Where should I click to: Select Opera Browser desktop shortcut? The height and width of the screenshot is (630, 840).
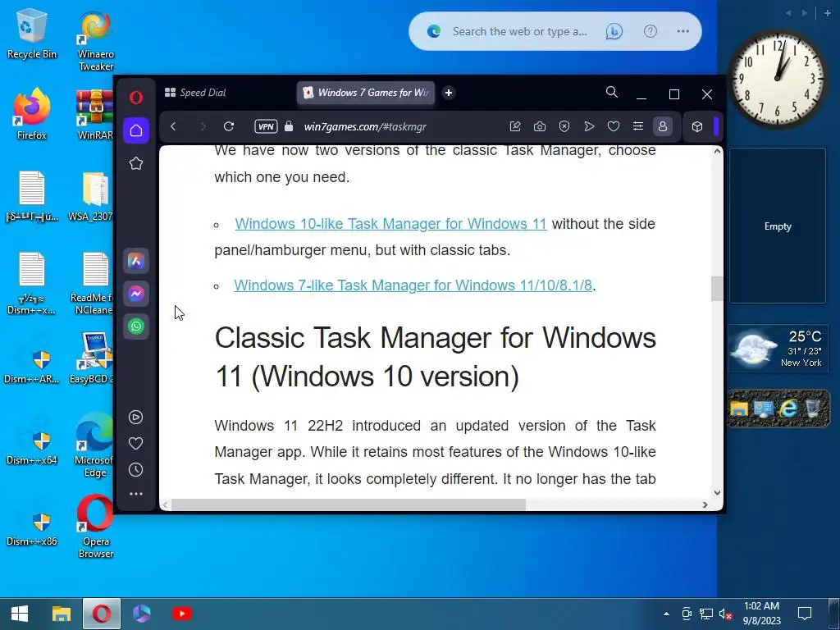(95, 527)
